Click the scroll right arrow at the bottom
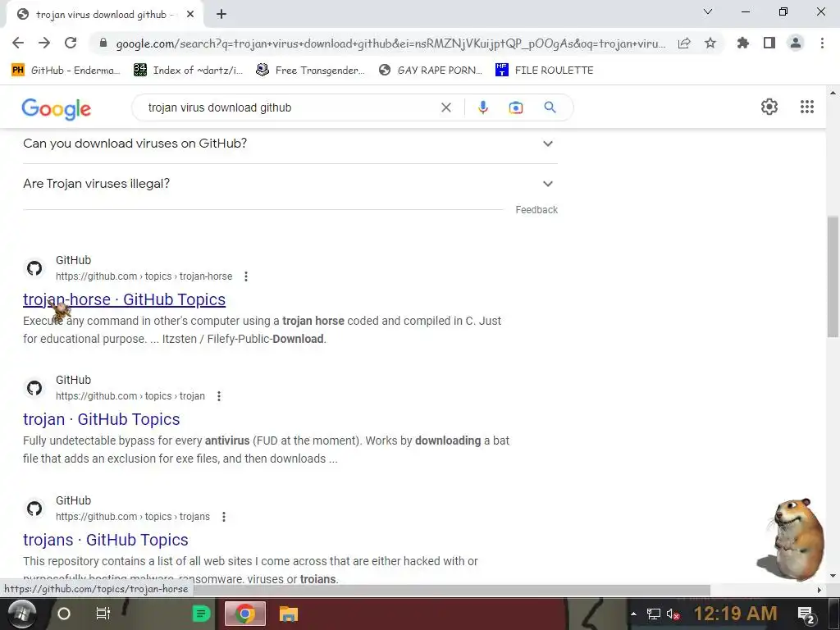Viewport: 840px width, 630px height. coord(819,590)
